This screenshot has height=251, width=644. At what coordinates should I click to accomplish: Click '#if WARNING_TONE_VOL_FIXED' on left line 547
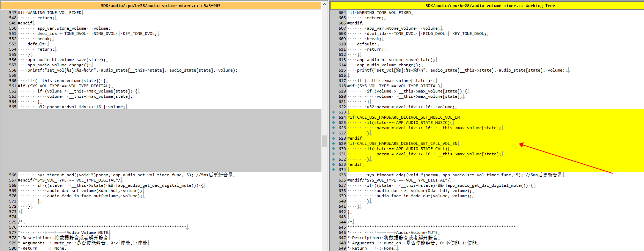[50, 13]
